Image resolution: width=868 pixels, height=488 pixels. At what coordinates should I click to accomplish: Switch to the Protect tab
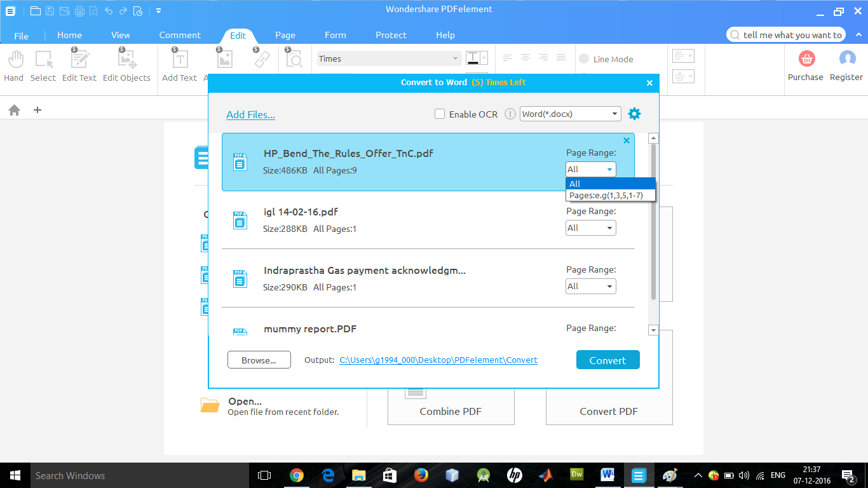(391, 35)
